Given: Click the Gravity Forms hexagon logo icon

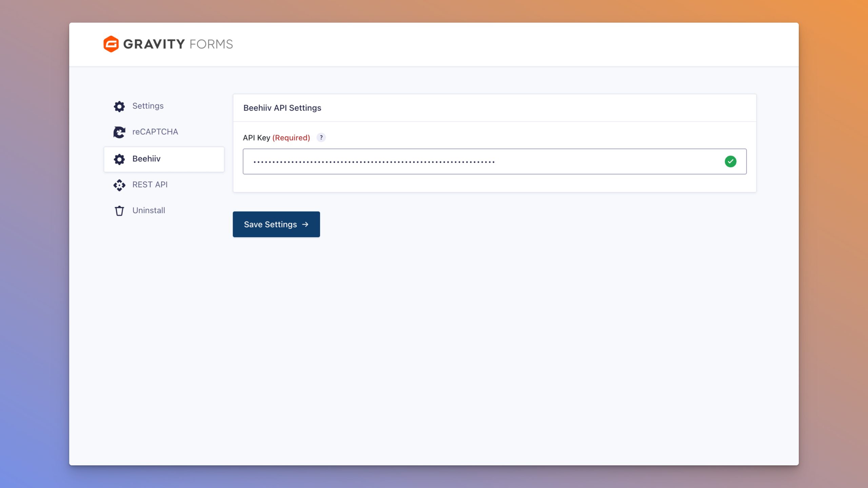Looking at the screenshot, I should click(111, 44).
